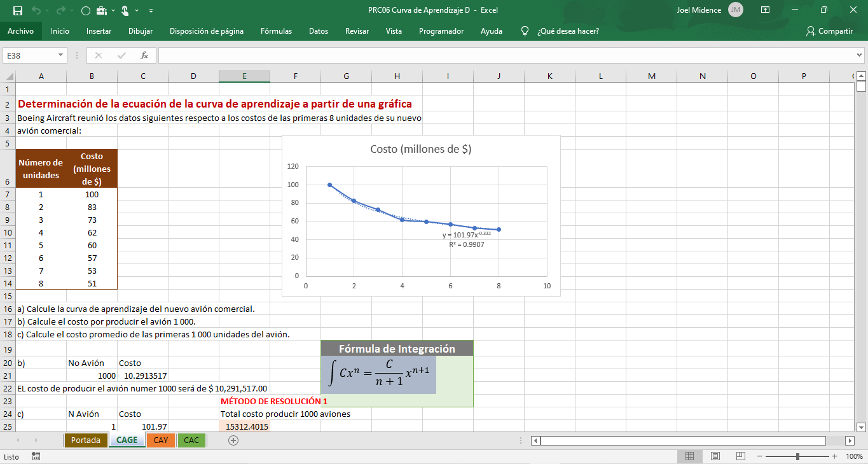Switch to Page Layout view
The width and height of the screenshot is (868, 464).
pos(715,456)
